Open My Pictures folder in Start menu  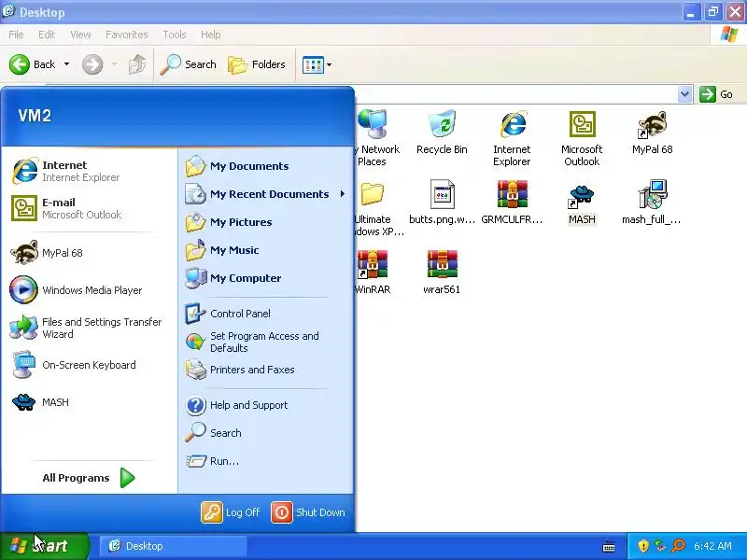[x=266, y=222]
